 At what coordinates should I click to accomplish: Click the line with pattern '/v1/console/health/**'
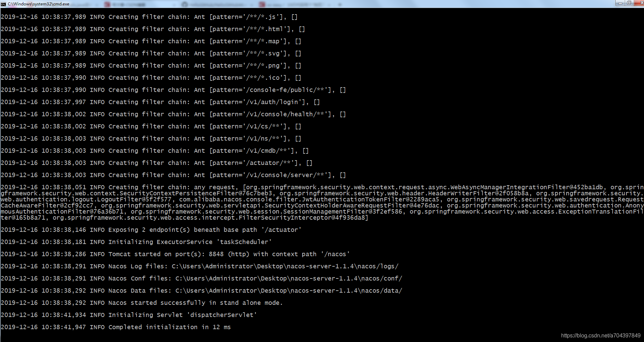pyautogui.click(x=173, y=114)
